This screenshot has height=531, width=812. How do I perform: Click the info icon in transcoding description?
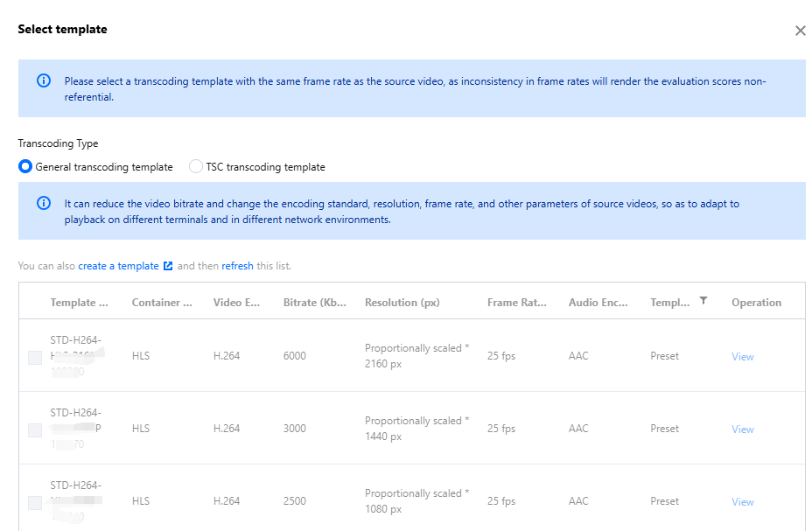[43, 203]
